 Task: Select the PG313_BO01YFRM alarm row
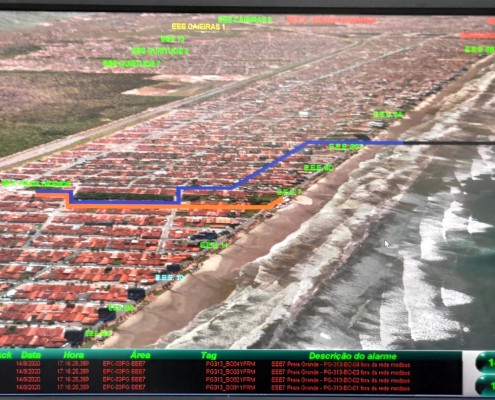[x=230, y=388]
